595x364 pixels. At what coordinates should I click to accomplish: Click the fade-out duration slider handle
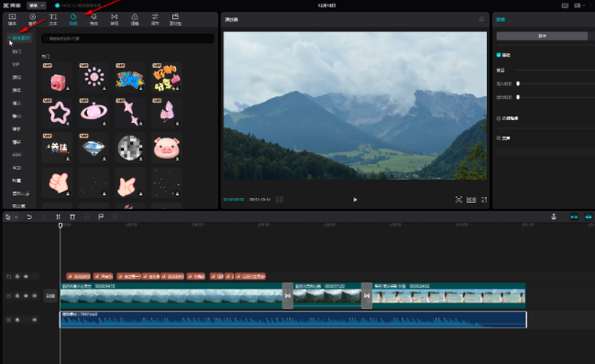[518, 97]
